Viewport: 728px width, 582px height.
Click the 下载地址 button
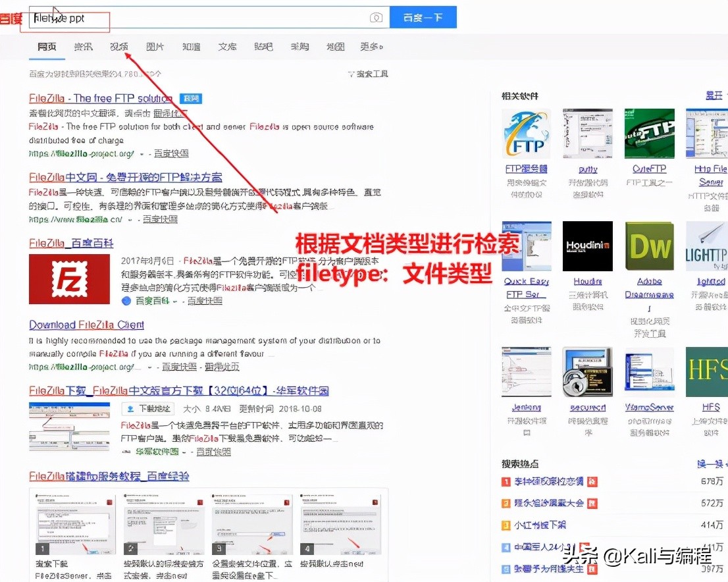(x=148, y=409)
